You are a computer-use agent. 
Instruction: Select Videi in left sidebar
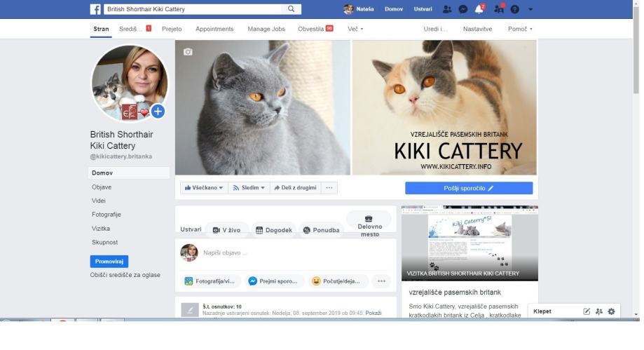point(99,201)
